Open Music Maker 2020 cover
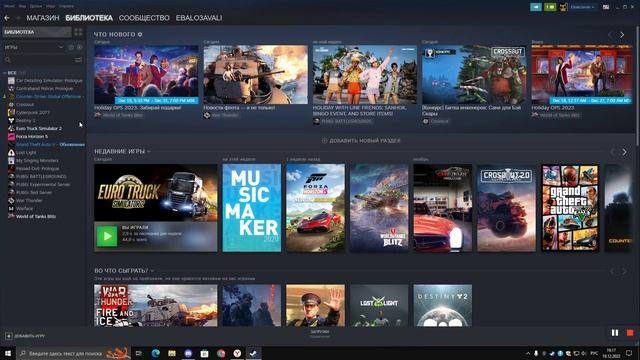 252,208
